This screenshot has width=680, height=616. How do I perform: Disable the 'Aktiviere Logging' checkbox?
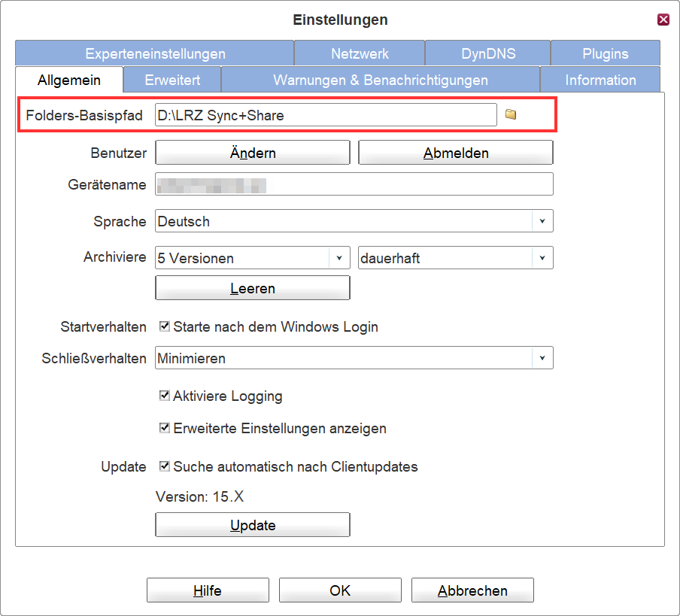coord(165,396)
